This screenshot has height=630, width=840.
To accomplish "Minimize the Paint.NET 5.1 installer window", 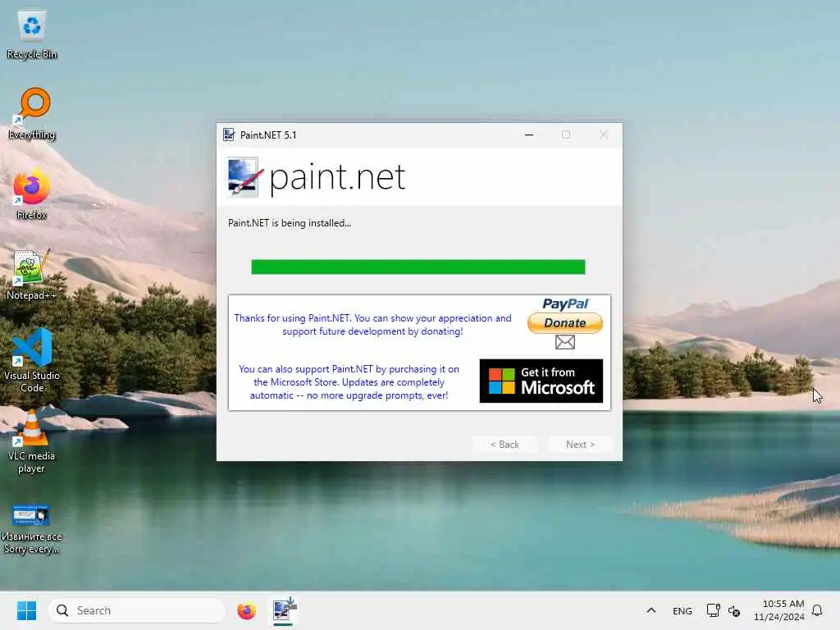I will click(x=529, y=135).
